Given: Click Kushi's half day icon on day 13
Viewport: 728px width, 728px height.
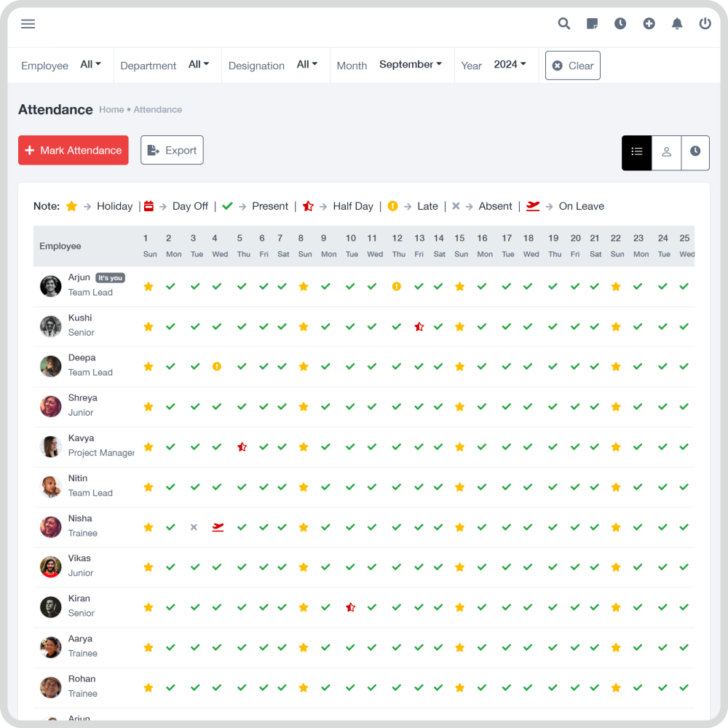Looking at the screenshot, I should click(419, 327).
